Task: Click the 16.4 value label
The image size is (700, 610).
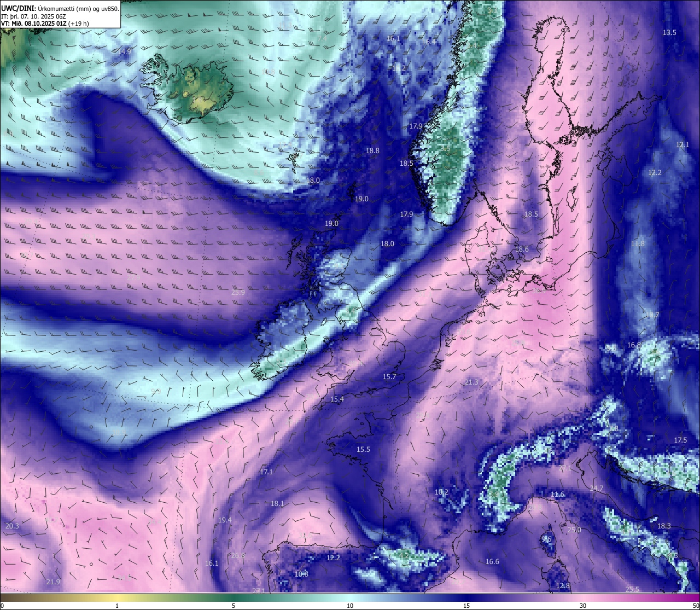Action: click(429, 42)
